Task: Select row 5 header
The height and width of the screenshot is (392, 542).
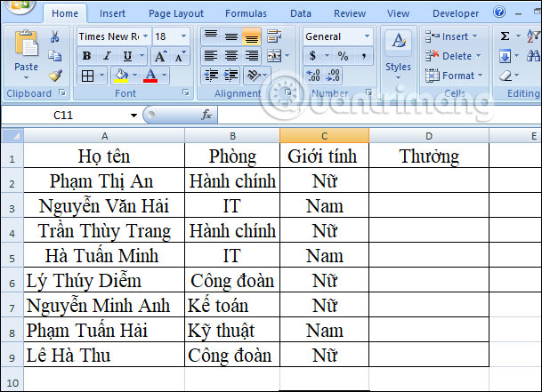Action: (x=12, y=255)
